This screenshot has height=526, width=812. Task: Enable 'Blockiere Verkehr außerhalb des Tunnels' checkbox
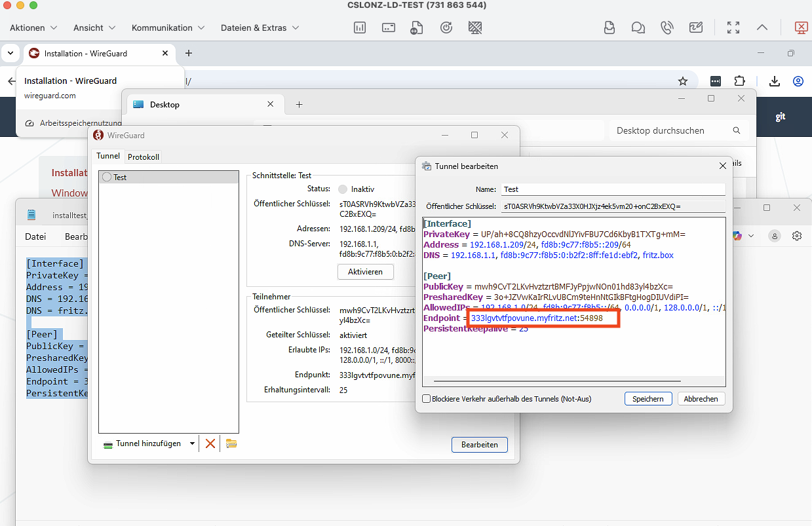pos(427,398)
